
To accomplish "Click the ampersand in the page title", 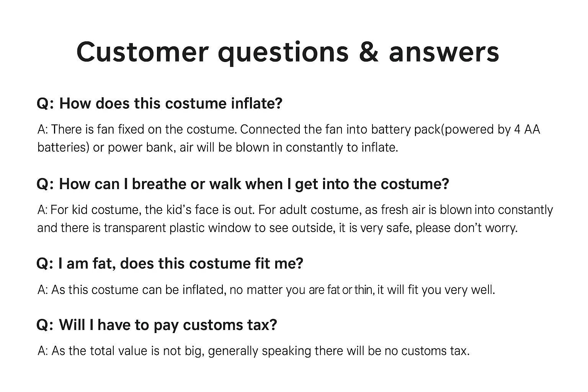I will [x=369, y=52].
